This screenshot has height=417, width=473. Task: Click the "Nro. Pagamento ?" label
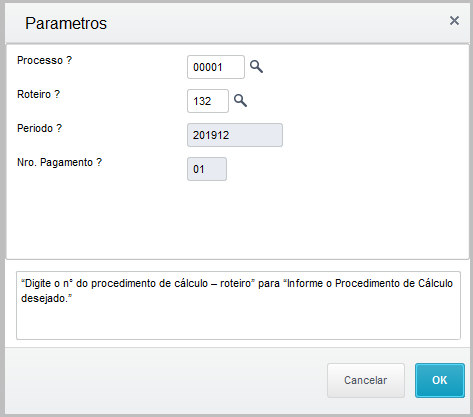(59, 162)
